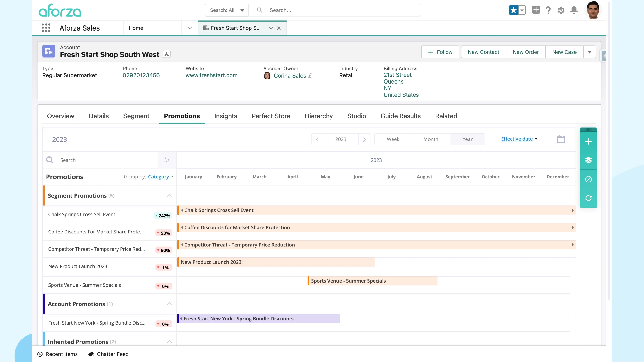Open the Related tab
The height and width of the screenshot is (362, 644).
pos(446,116)
